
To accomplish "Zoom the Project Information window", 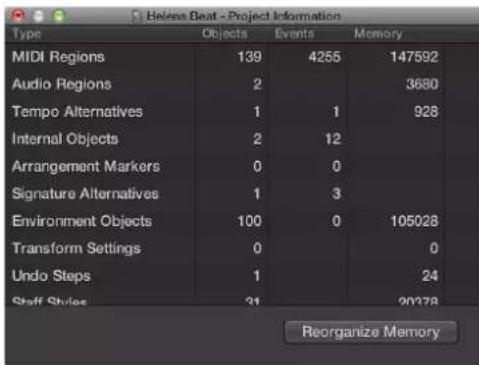I will pyautogui.click(x=59, y=16).
